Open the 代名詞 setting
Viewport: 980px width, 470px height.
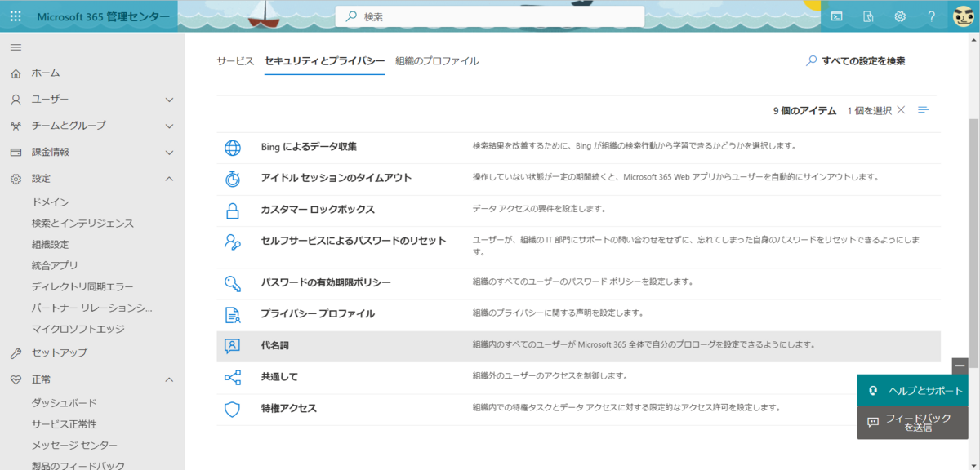pos(275,346)
